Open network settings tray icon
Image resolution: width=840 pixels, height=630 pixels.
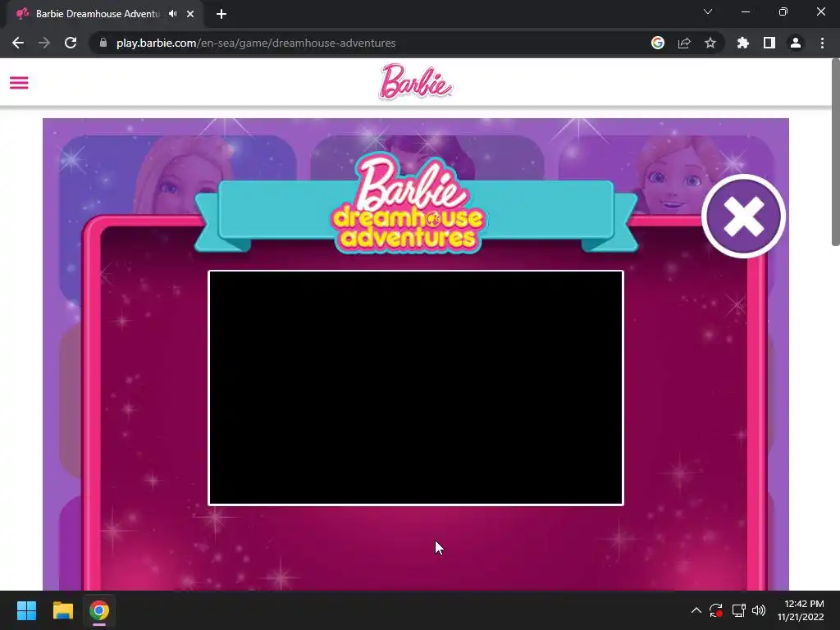coord(739,610)
